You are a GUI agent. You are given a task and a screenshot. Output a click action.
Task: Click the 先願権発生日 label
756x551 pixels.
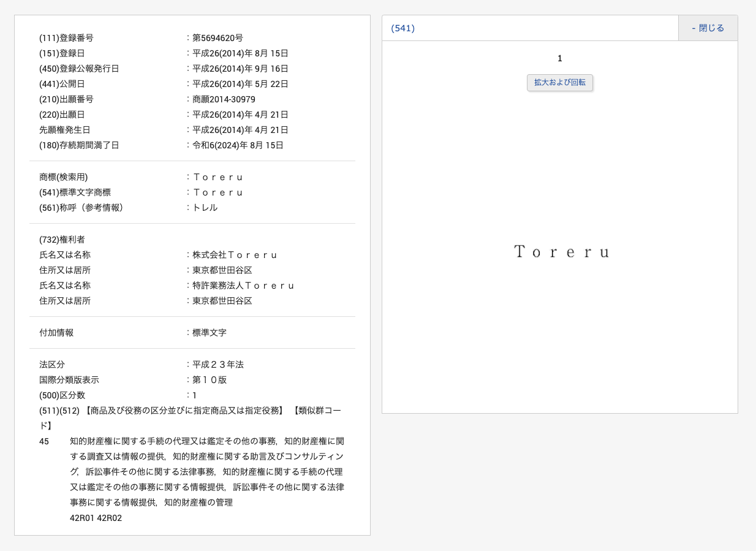point(65,130)
